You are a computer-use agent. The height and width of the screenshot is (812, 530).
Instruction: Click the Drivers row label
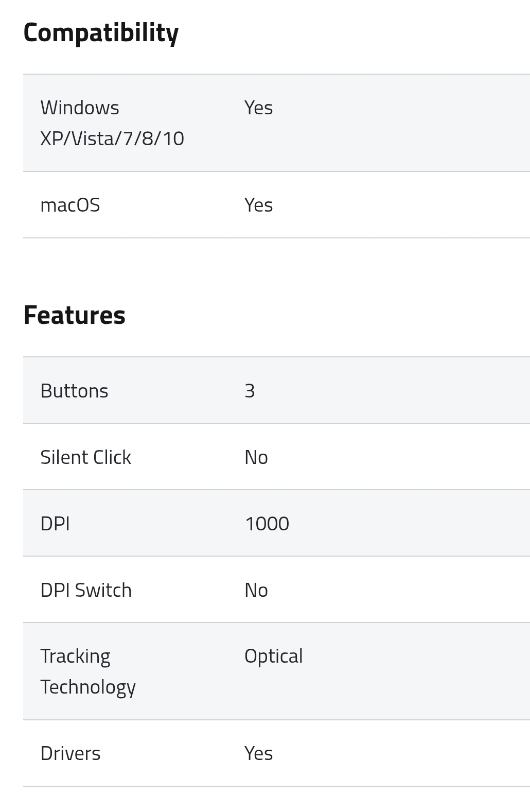pos(70,753)
